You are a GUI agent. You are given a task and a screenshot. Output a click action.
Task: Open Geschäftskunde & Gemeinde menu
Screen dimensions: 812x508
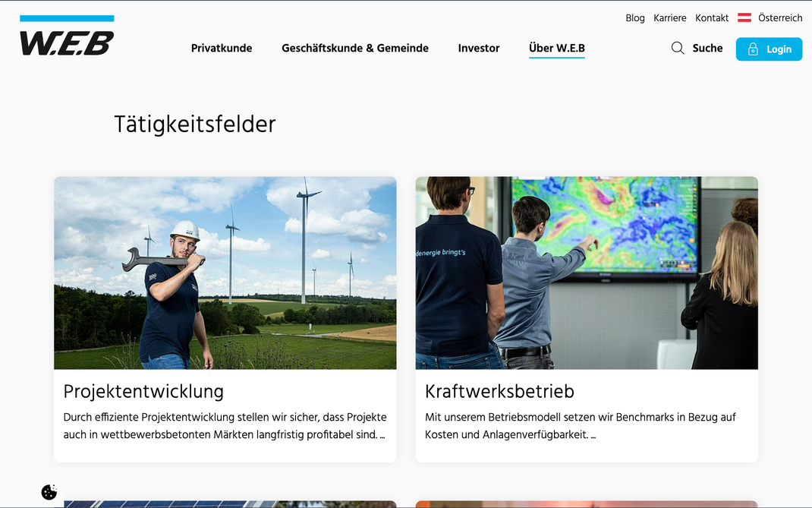click(x=355, y=48)
